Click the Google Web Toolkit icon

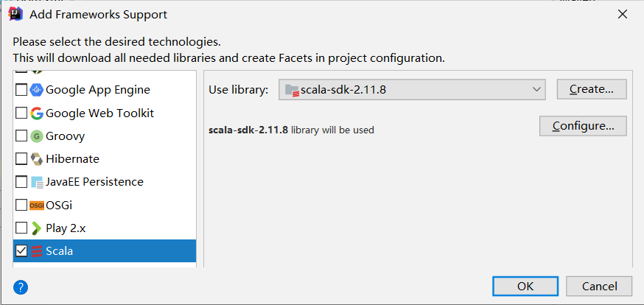(x=37, y=113)
